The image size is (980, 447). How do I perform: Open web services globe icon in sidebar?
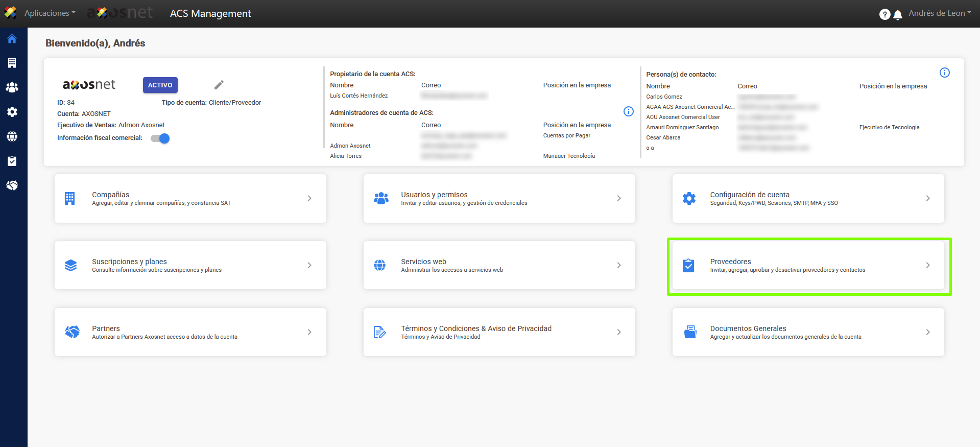[12, 136]
